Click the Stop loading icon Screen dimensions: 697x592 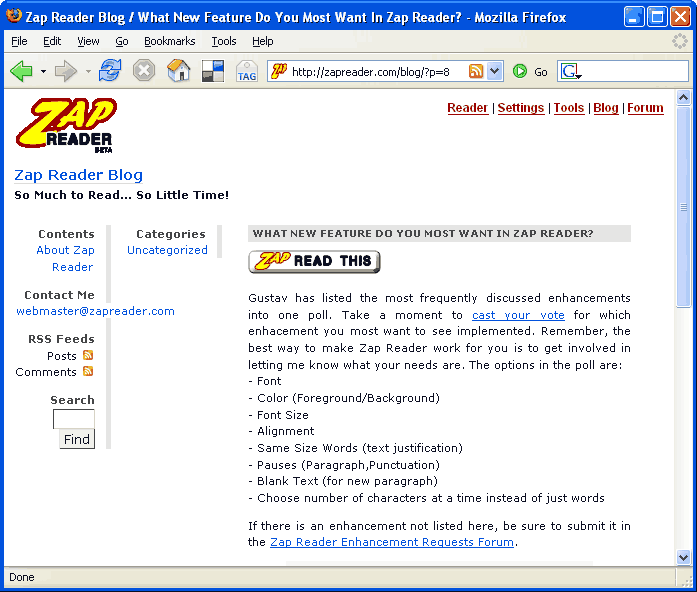(x=144, y=71)
